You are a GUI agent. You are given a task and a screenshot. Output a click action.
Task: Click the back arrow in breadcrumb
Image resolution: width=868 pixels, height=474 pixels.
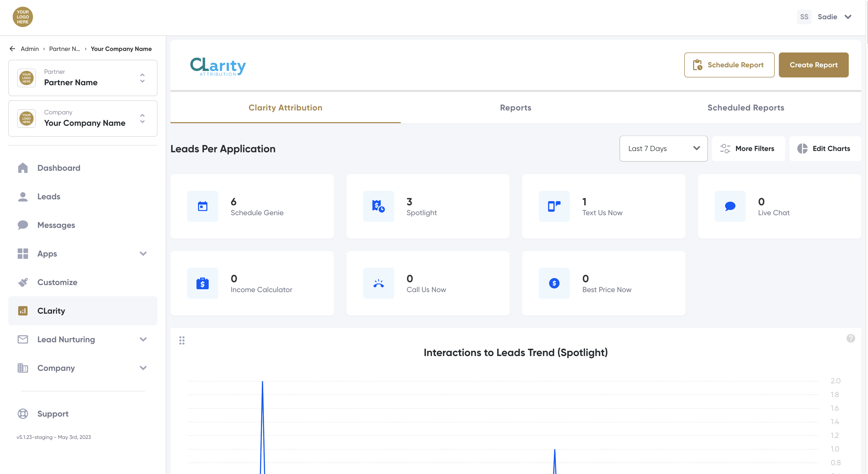[12, 49]
